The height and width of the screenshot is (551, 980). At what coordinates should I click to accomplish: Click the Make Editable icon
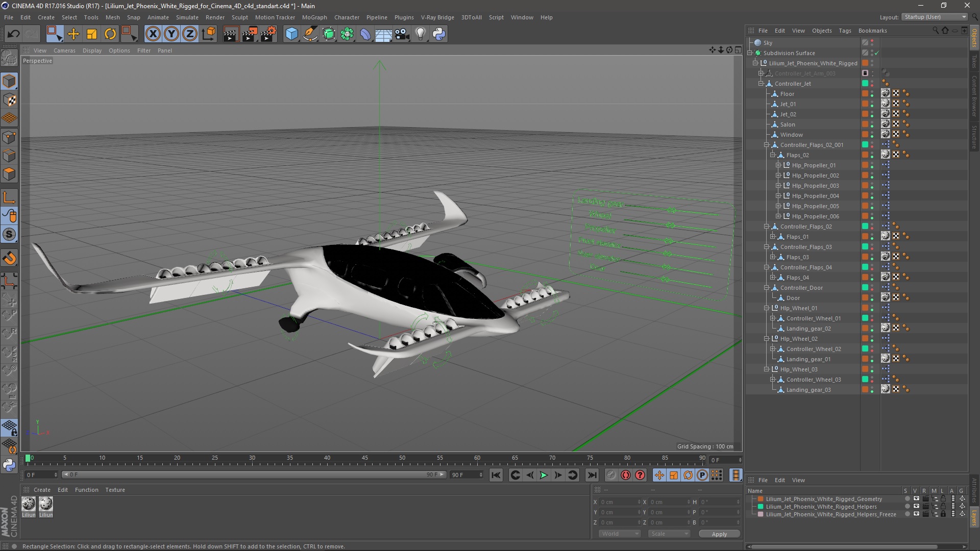point(9,59)
